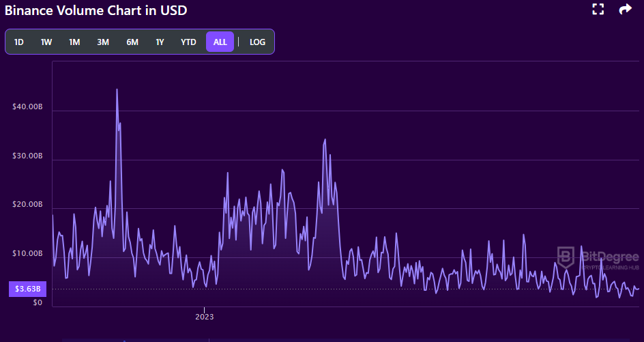Click the $0 axis label

[x=38, y=303]
